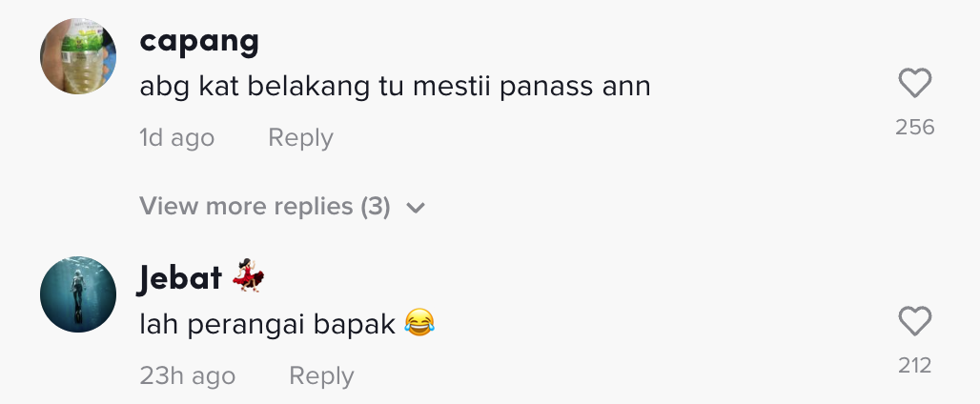This screenshot has height=404, width=980.
Task: Click the word 'perangai' in Jebat's comment
Action: [239, 325]
